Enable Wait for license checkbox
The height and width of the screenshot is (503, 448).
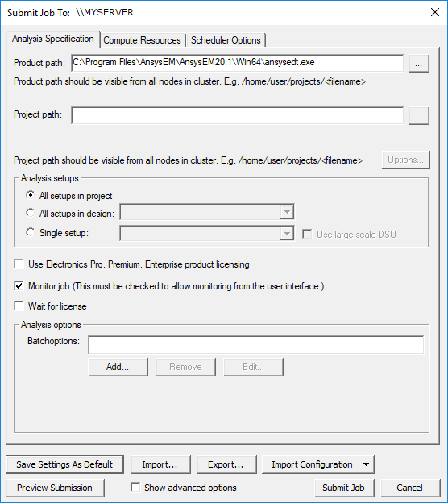tap(19, 306)
